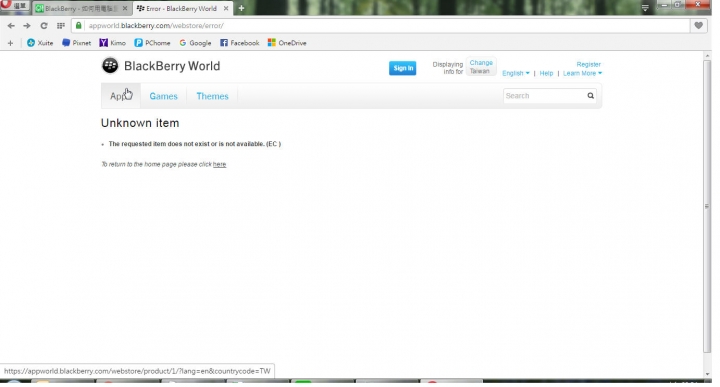Add page to bookmarks with heart icon

(x=698, y=26)
